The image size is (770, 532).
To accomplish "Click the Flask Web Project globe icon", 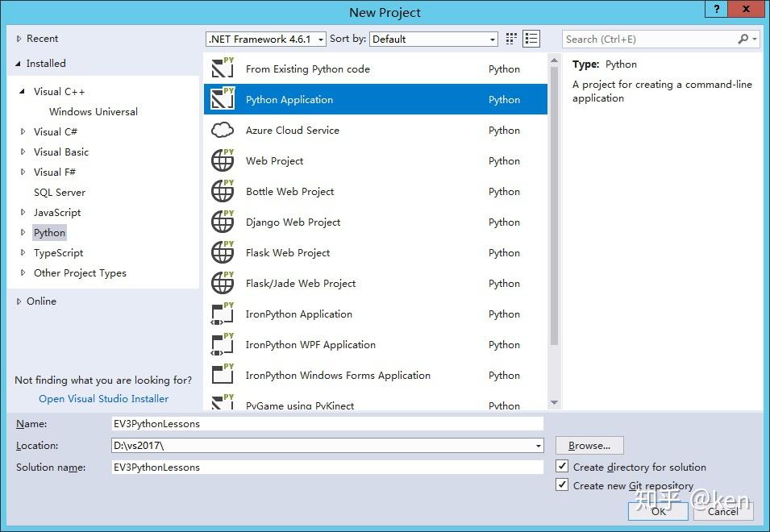I will tap(223, 252).
